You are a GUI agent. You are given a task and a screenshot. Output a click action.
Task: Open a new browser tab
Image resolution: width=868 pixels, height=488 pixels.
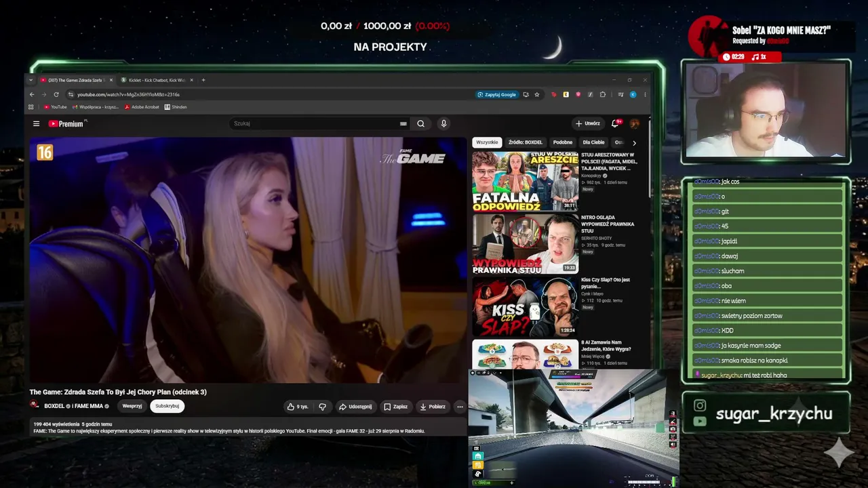(203, 80)
